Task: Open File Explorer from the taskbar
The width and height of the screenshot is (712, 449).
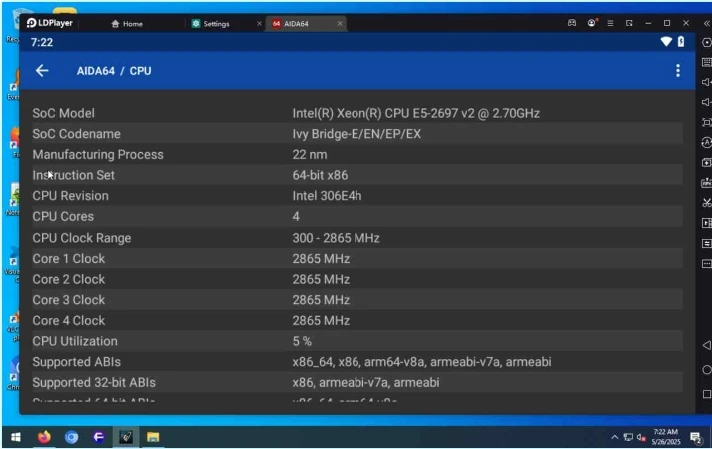Action: pos(153,437)
